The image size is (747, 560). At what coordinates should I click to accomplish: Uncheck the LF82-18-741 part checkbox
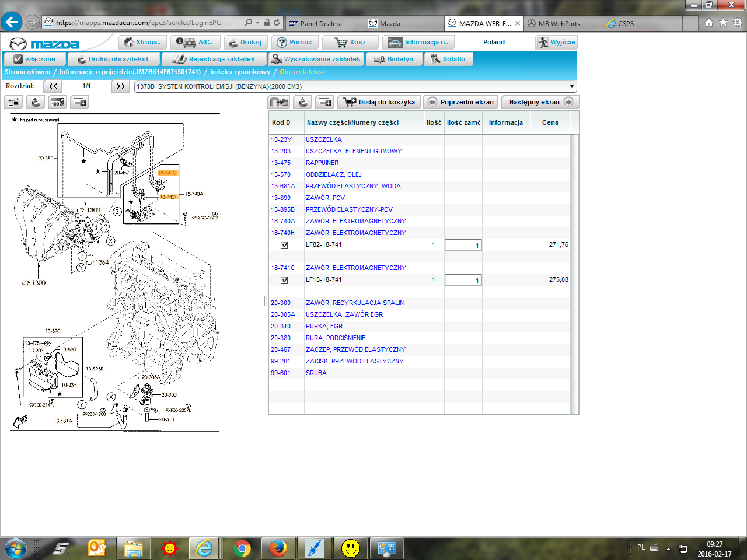pos(284,246)
